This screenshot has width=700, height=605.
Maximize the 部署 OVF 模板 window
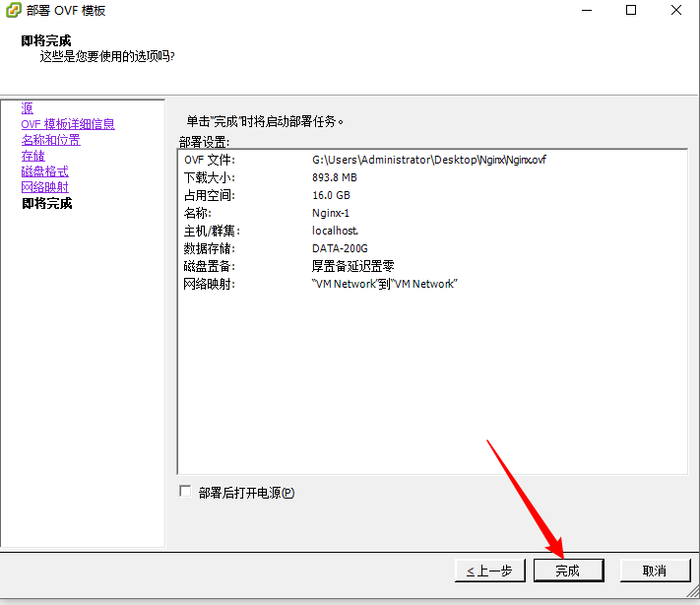pos(631,10)
